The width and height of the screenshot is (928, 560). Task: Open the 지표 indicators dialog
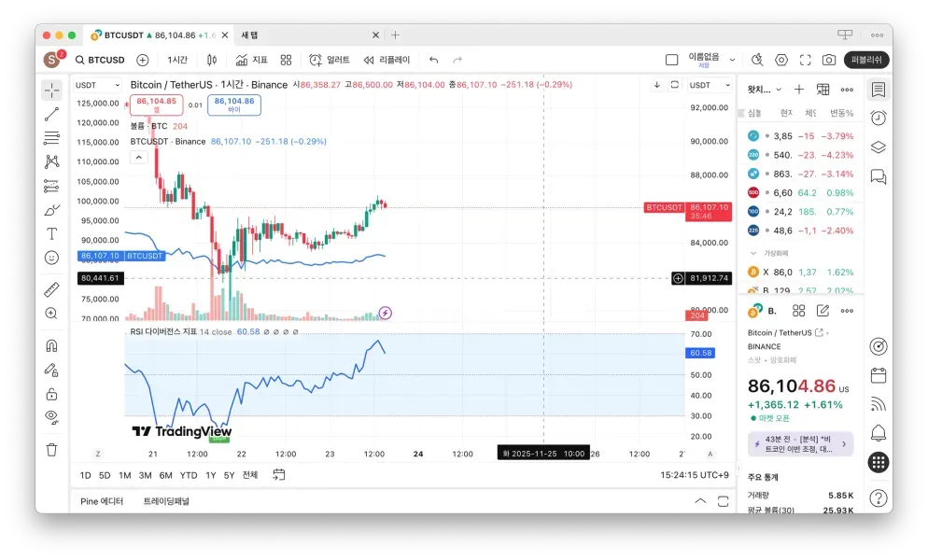pyautogui.click(x=251, y=60)
